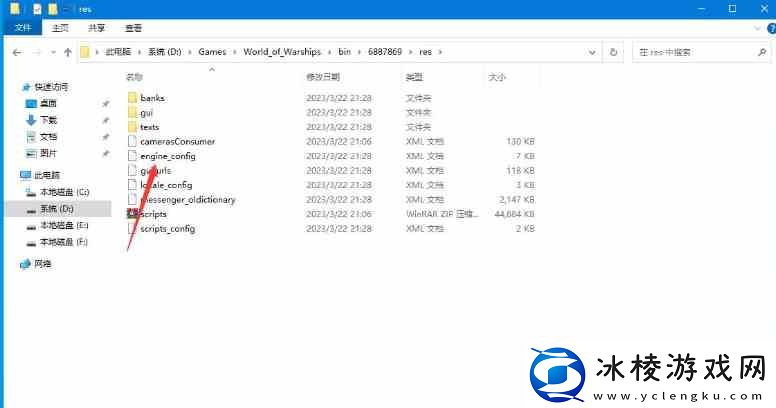Click the 桌面 desktop icon
The width and height of the screenshot is (776, 408).
coord(31,103)
